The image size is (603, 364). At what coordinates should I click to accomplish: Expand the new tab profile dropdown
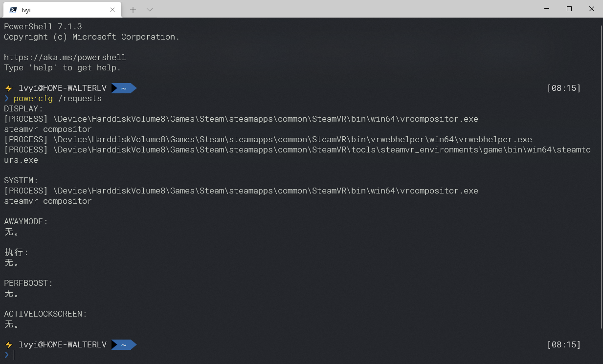[150, 9]
